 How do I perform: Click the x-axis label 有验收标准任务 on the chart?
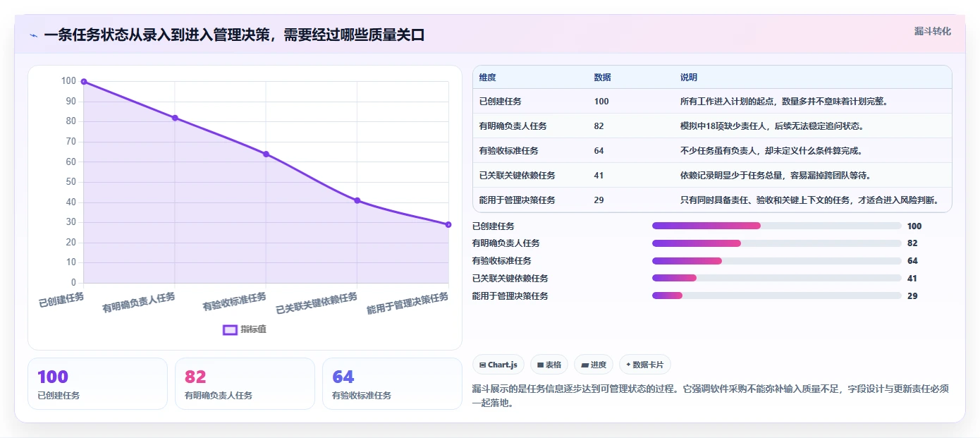[235, 302]
